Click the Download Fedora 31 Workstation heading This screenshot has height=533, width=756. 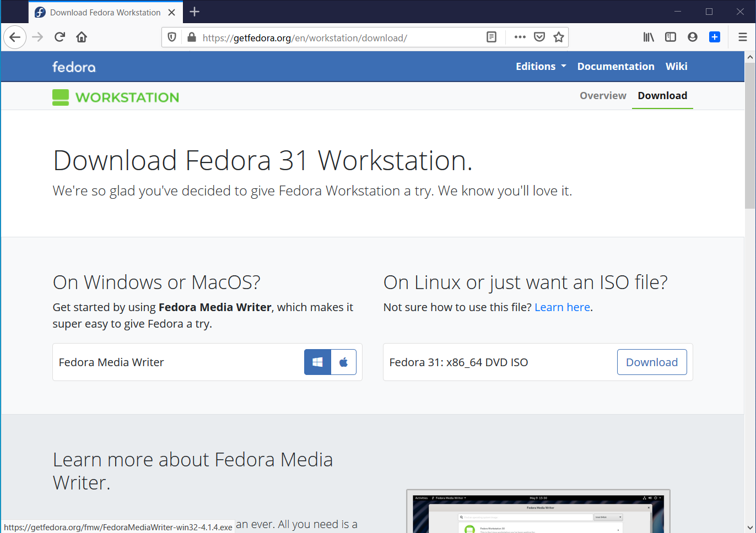[263, 161]
